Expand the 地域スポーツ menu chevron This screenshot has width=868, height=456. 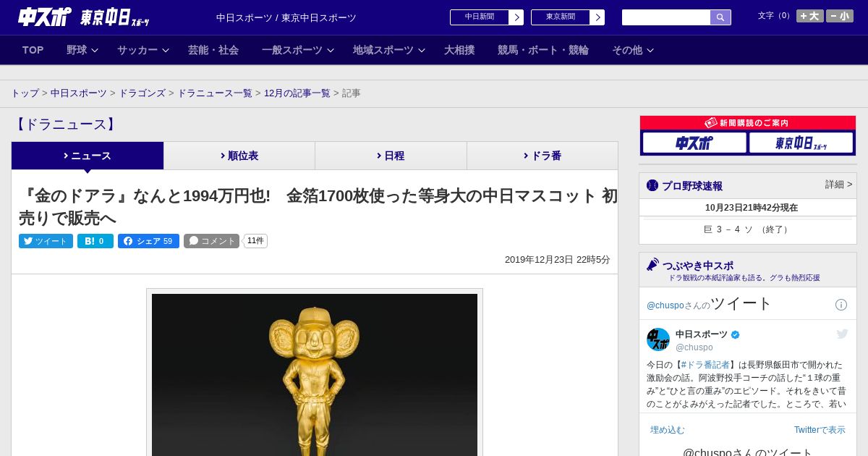422,51
